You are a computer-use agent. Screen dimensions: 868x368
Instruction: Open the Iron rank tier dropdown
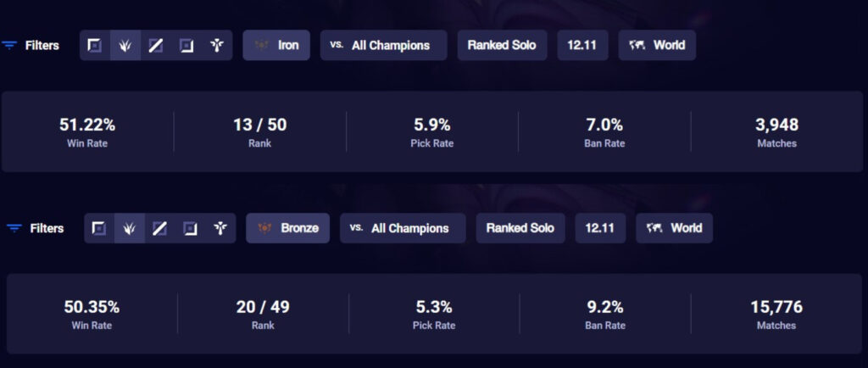[276, 46]
